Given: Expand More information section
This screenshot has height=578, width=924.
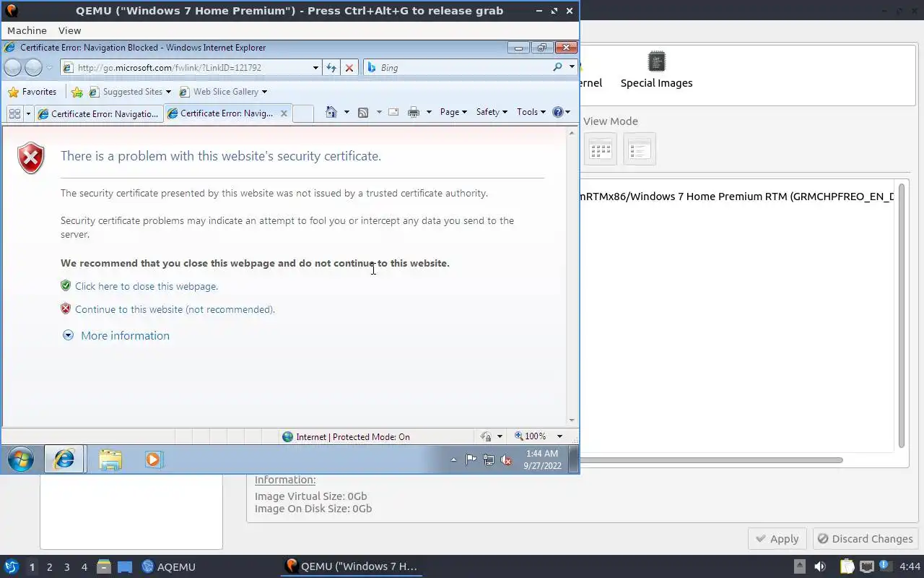Looking at the screenshot, I should (x=116, y=336).
